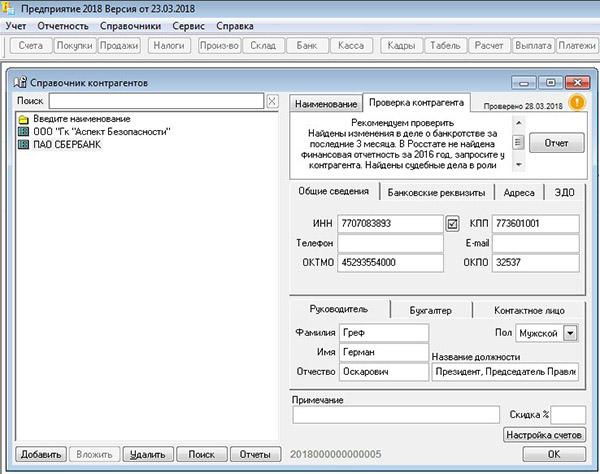600x474 pixels.
Task: Clear search with the X icon
Action: tap(272, 101)
